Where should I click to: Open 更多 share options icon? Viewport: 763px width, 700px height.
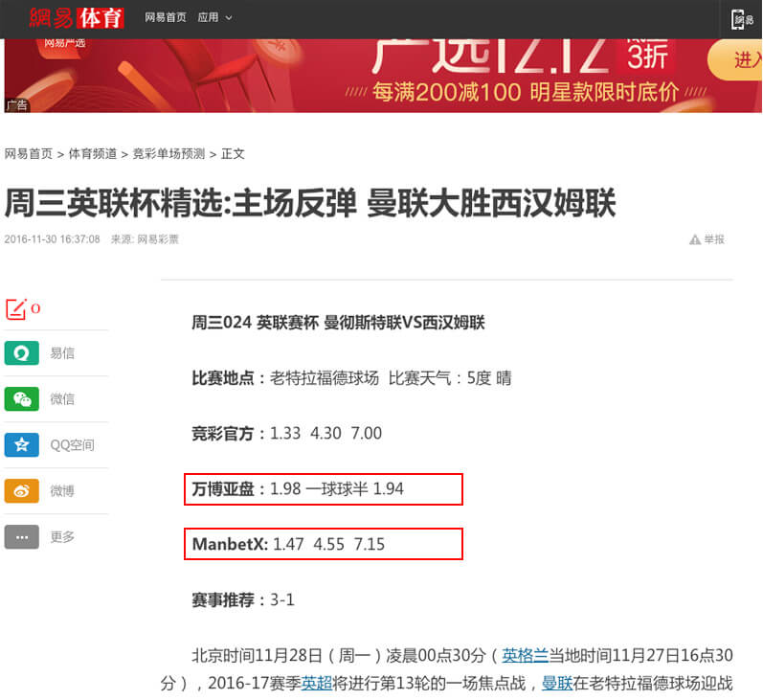tap(21, 537)
